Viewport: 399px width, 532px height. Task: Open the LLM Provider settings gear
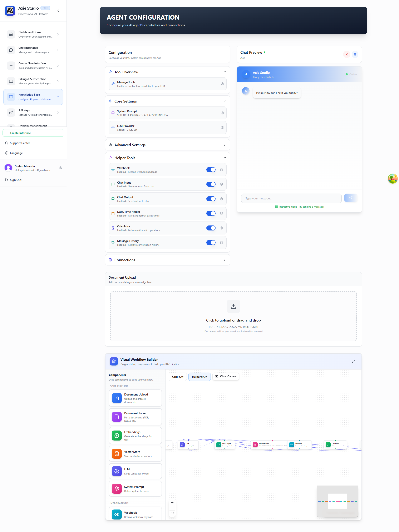tap(222, 128)
